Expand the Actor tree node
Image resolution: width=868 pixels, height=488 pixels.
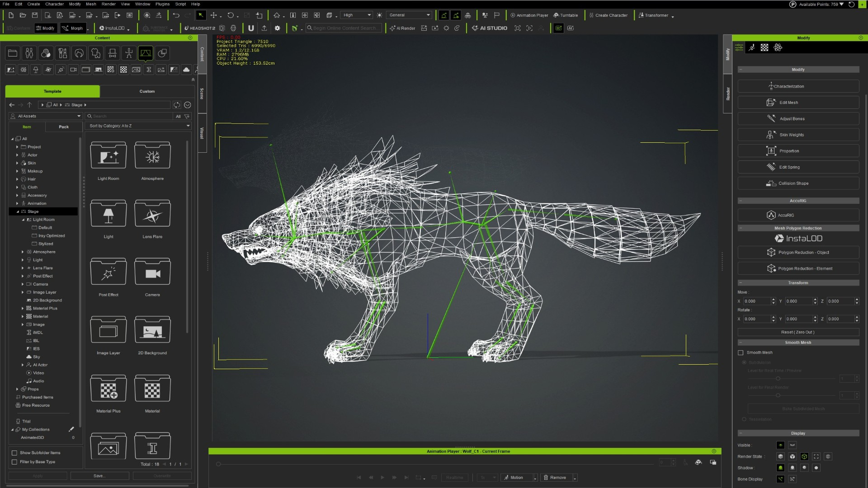click(17, 155)
